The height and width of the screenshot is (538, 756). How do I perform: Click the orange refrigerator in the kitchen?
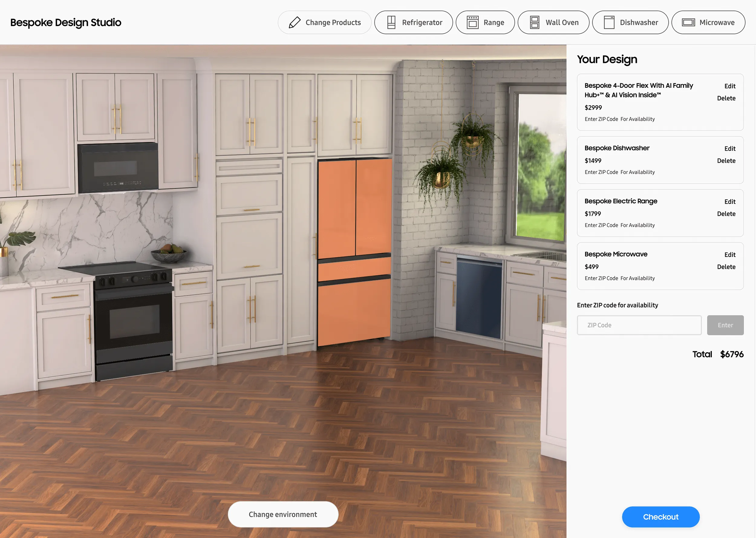(x=354, y=252)
